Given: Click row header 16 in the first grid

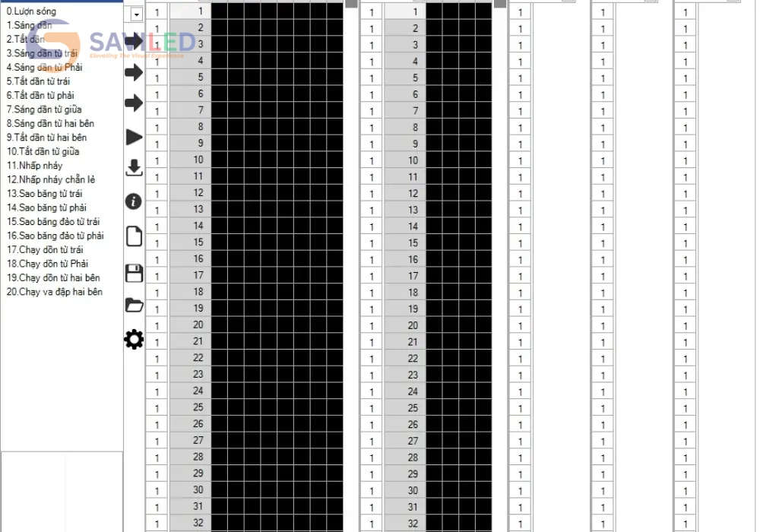Looking at the screenshot, I should coord(190,258).
